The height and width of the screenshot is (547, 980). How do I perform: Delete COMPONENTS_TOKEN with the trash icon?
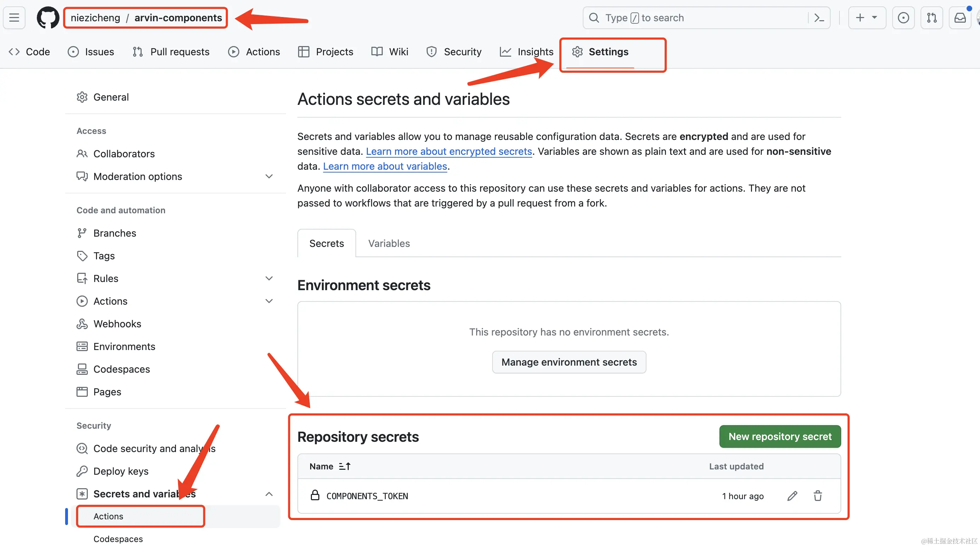click(817, 496)
